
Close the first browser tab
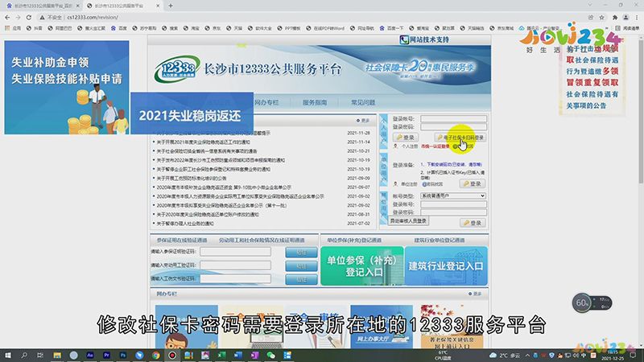77,6
